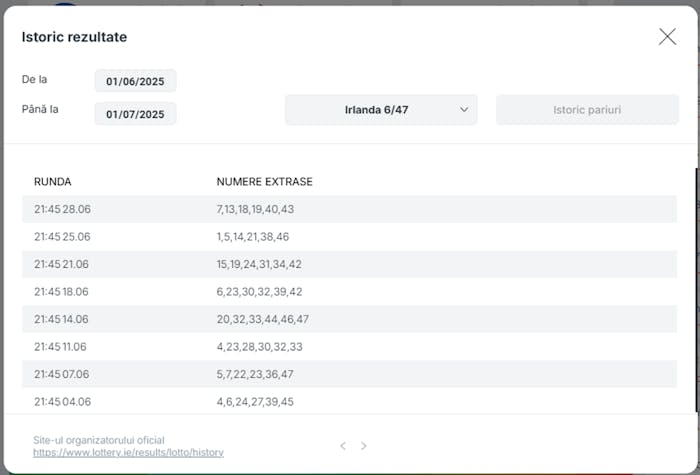Click the Istoric rezultate title text
Image resolution: width=700 pixels, height=475 pixels.
pos(74,37)
